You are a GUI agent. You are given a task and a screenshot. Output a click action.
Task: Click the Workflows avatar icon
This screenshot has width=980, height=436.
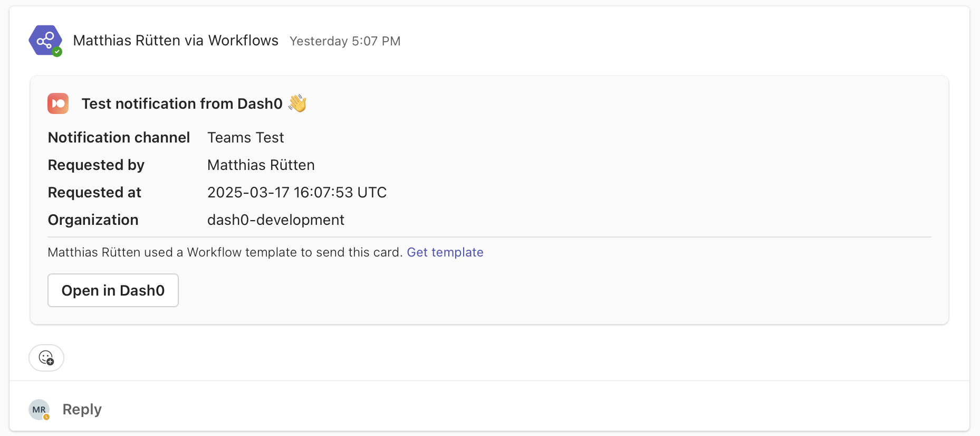tap(45, 40)
